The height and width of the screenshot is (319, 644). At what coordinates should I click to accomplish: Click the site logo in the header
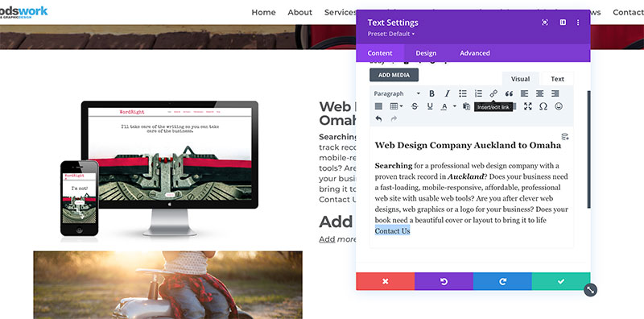tap(24, 12)
